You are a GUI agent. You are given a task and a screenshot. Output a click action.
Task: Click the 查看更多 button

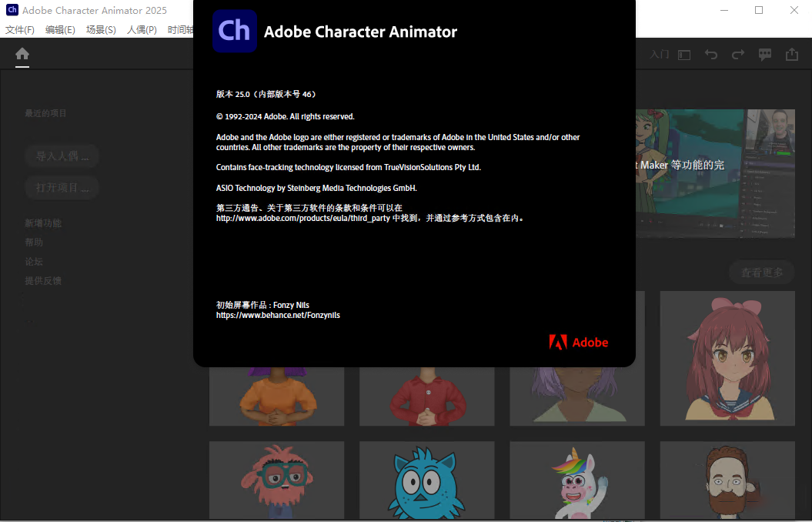[762, 273]
